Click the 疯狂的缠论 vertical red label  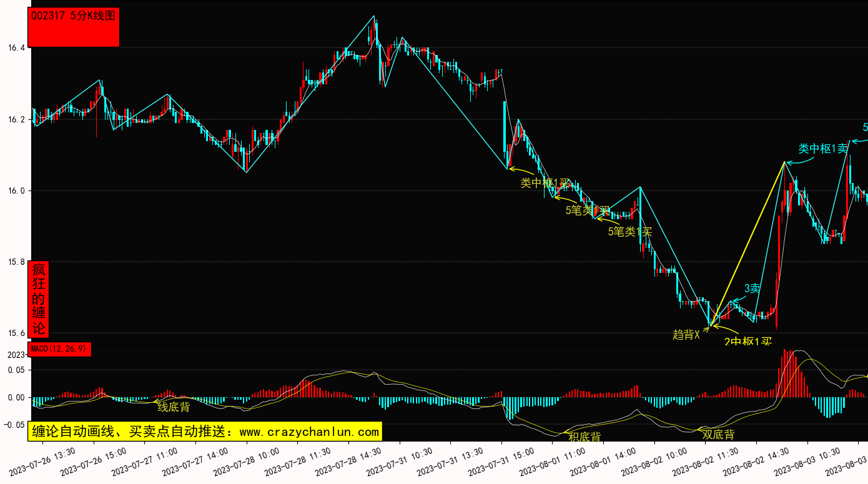coord(39,299)
